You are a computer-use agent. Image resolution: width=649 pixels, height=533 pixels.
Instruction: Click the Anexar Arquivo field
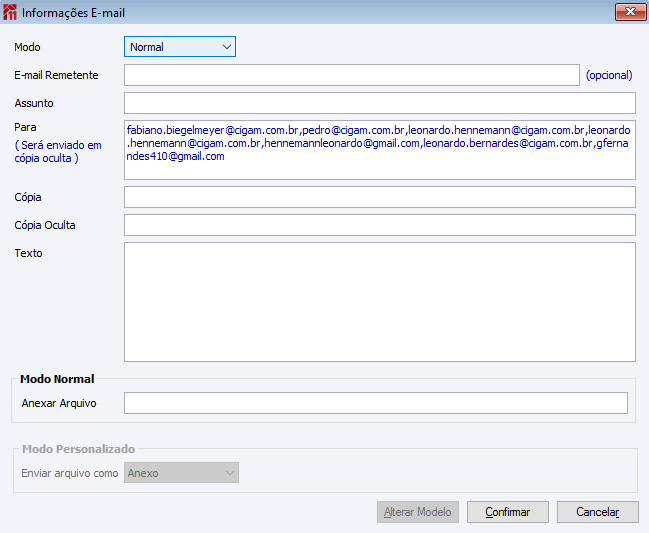[x=376, y=403]
